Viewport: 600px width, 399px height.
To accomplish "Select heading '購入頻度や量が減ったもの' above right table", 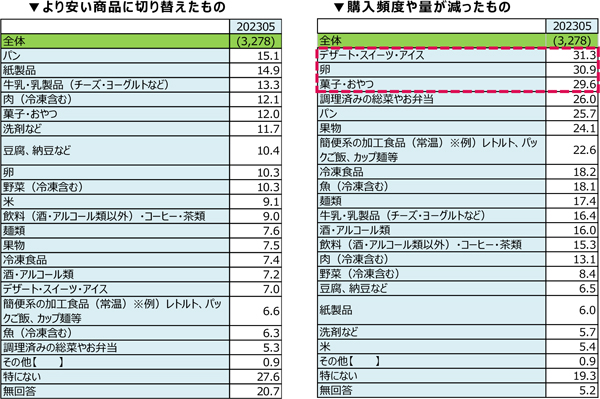I will [429, 7].
